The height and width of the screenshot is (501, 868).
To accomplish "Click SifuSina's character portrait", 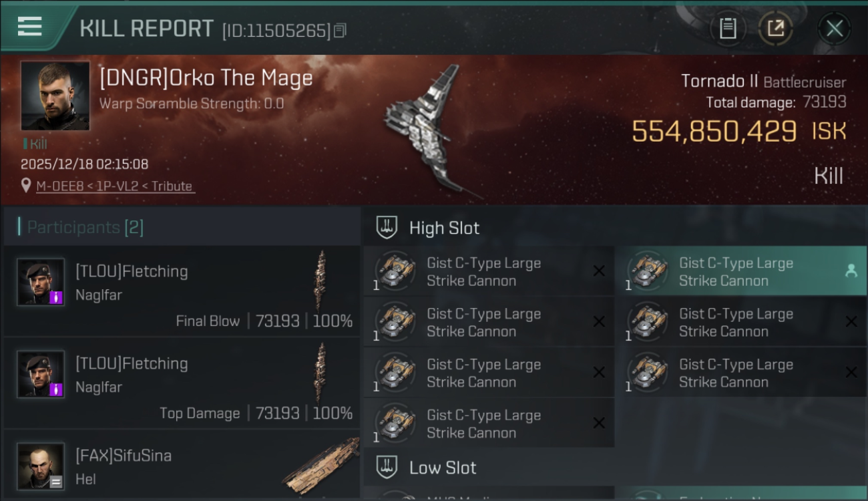I will coord(41,466).
